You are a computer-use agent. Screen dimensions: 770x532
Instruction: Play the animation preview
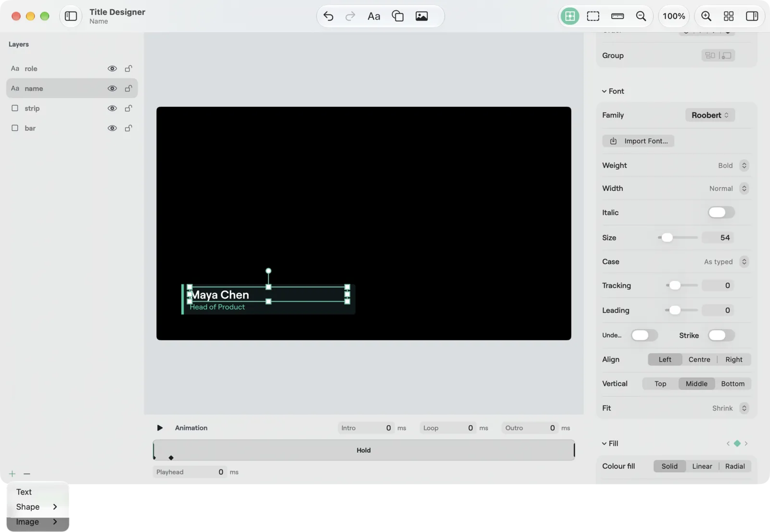[x=160, y=428]
